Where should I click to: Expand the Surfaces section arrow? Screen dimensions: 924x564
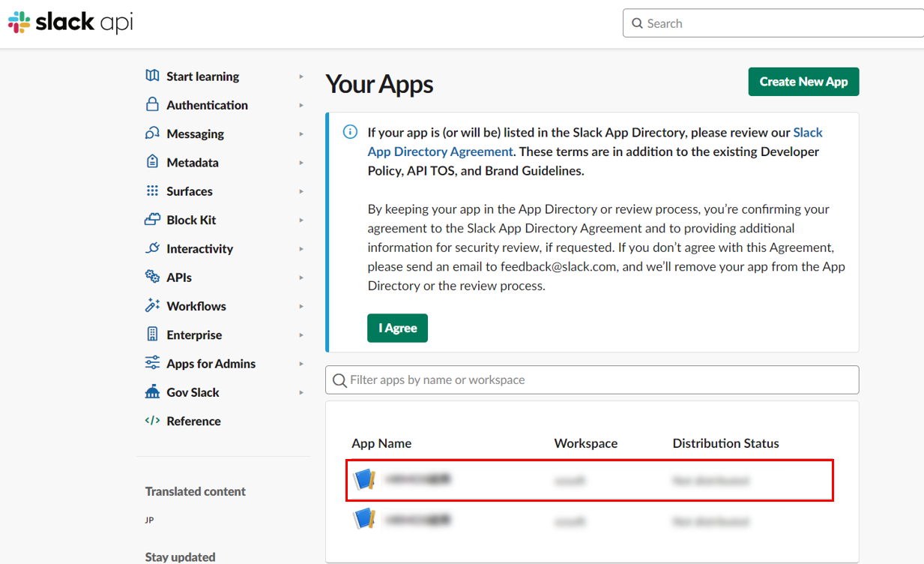(301, 191)
